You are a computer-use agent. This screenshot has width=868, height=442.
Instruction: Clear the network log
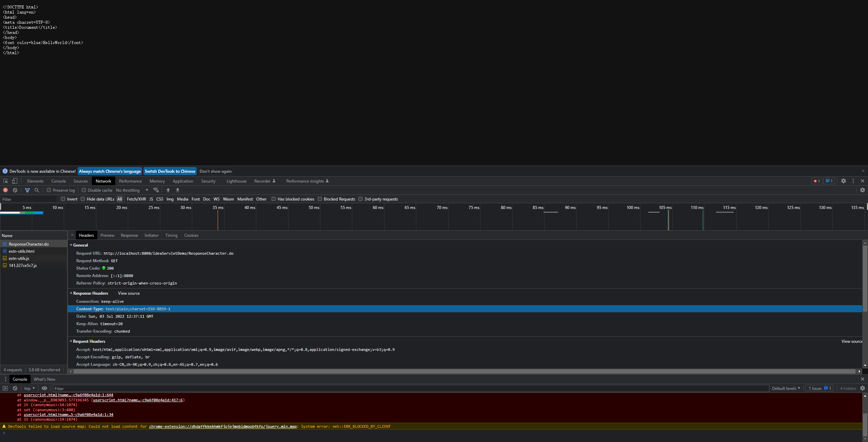coord(15,190)
